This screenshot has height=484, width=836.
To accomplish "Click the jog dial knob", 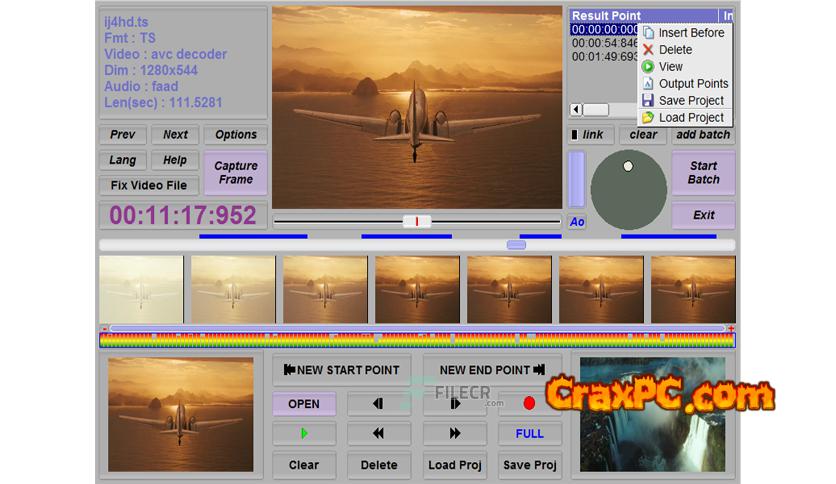I will click(x=628, y=166).
